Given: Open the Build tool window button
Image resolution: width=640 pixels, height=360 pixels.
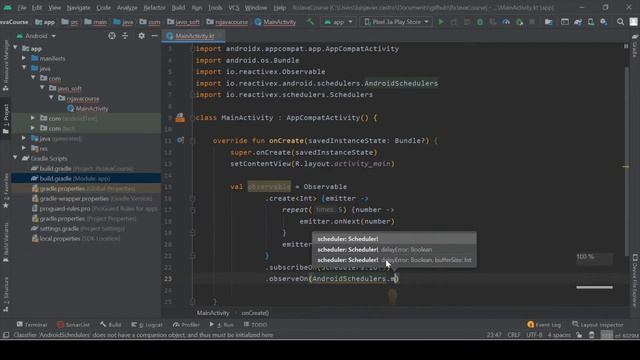Looking at the screenshot, I should (111, 325).
